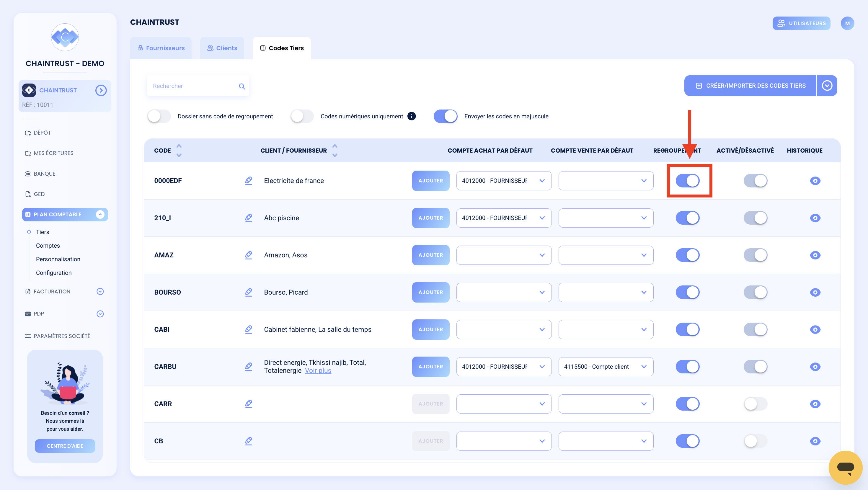Open compte vente dropdown for CARBU

coord(606,367)
